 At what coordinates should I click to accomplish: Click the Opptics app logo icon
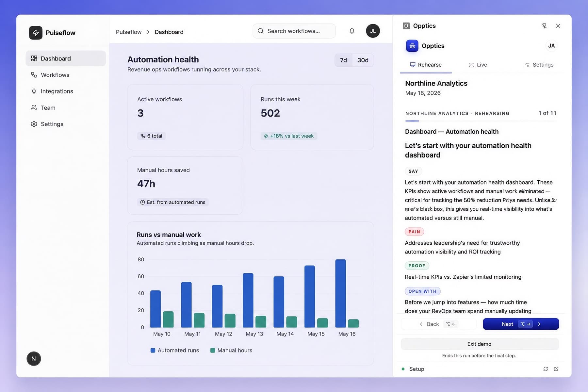pyautogui.click(x=412, y=46)
